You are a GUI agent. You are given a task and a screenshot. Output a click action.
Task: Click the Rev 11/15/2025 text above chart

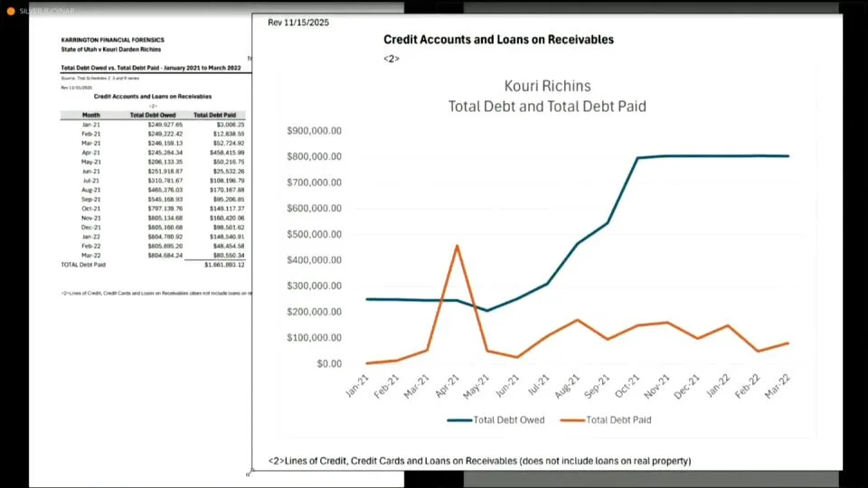pyautogui.click(x=298, y=22)
